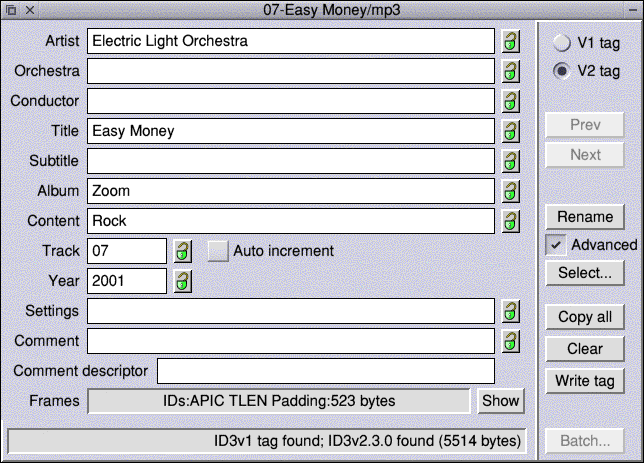Open the Batch... button
The width and height of the screenshot is (644, 463).
[585, 441]
